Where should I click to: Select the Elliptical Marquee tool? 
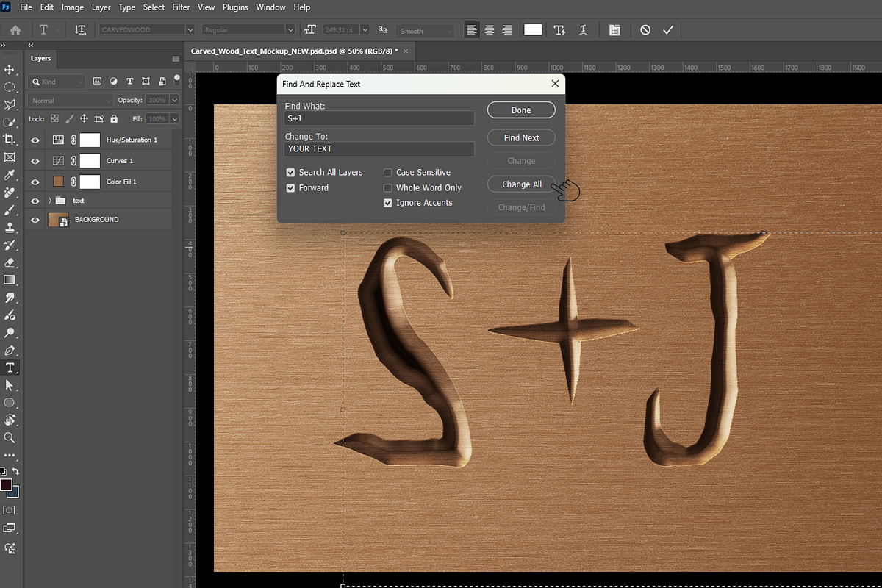[10, 87]
